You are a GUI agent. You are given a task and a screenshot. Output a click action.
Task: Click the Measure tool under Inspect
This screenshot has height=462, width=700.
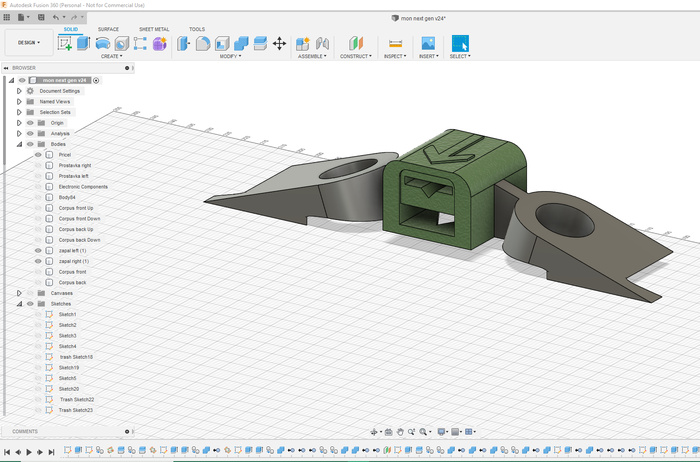(x=395, y=43)
